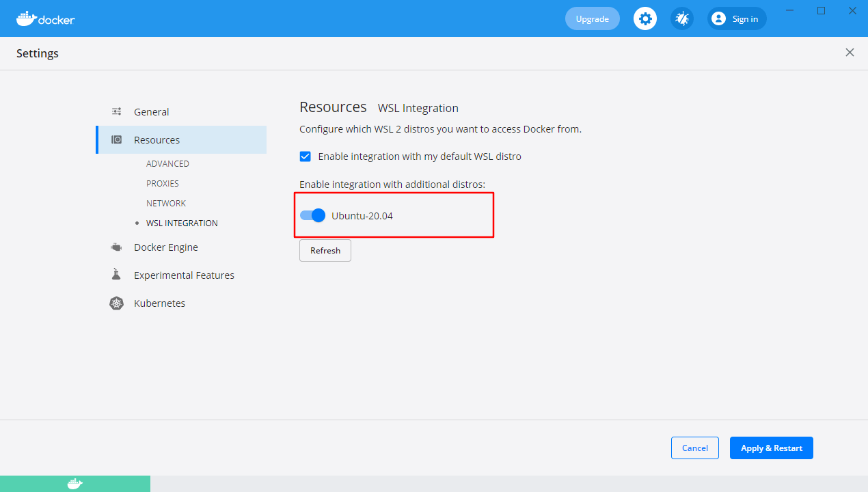Image resolution: width=868 pixels, height=492 pixels.
Task: Toggle Ubuntu-20.04 integration switch
Action: (312, 216)
